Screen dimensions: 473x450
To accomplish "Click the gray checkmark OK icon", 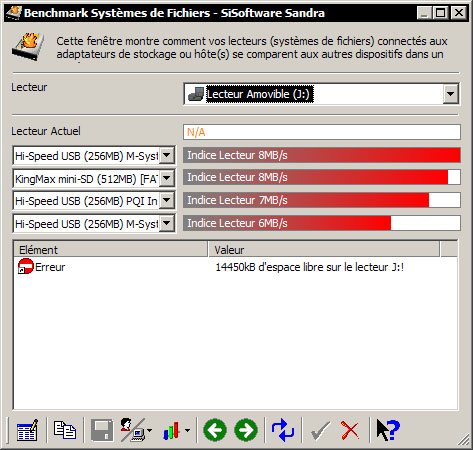I will point(320,430).
